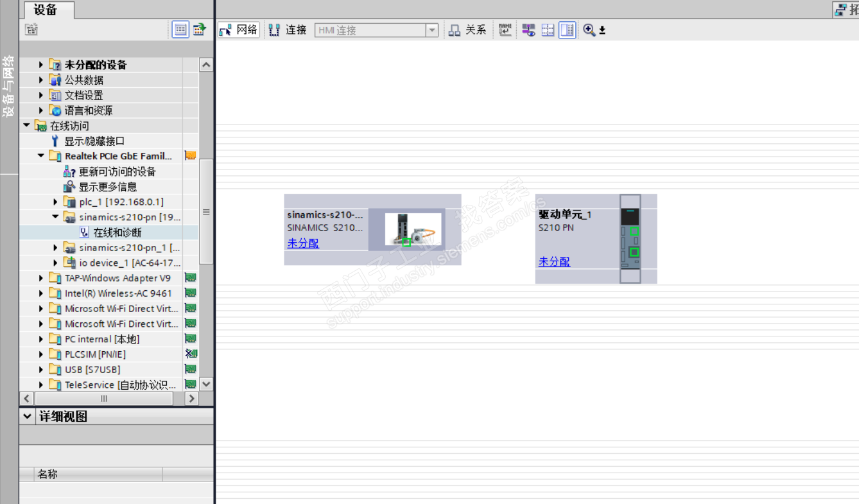This screenshot has height=504, width=859.
Task: Click the green card icon beside TeleService
Action: (190, 385)
